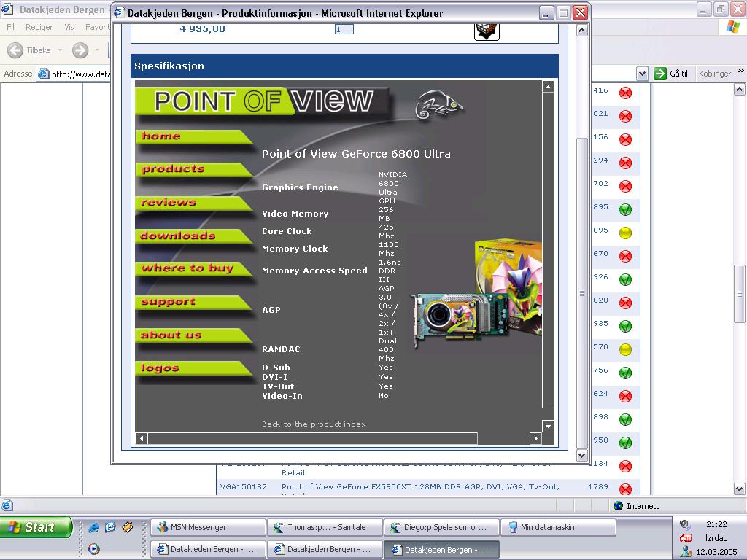Open Outlook Express from quick launch
Screen dimensions: 747x560
(110, 527)
